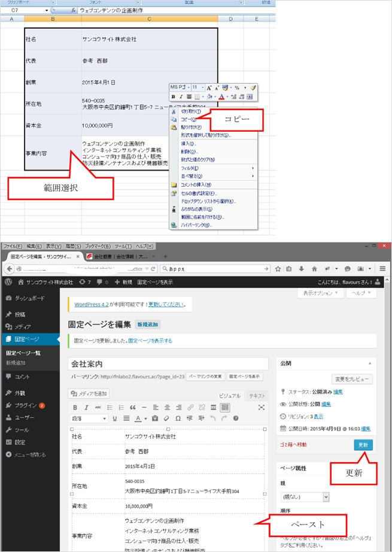Insert numbered list in WordPress editor
Screen dimensions: 392x552
tap(121, 407)
